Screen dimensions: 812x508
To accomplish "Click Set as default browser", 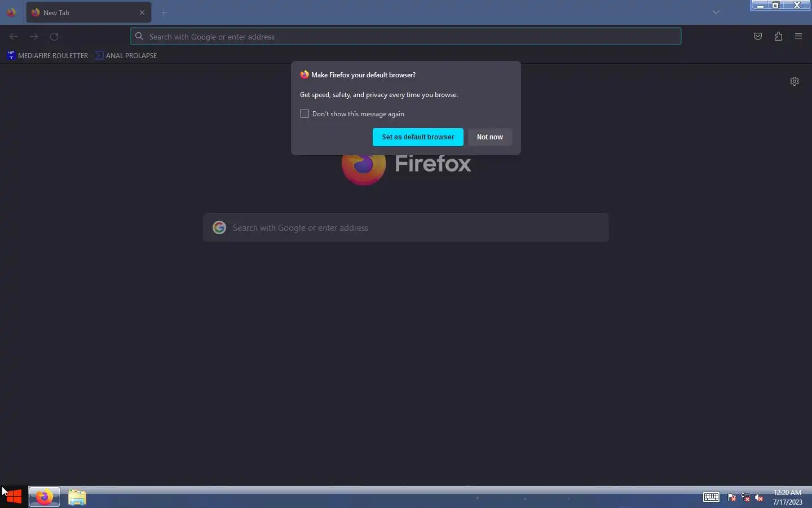I will point(418,137).
